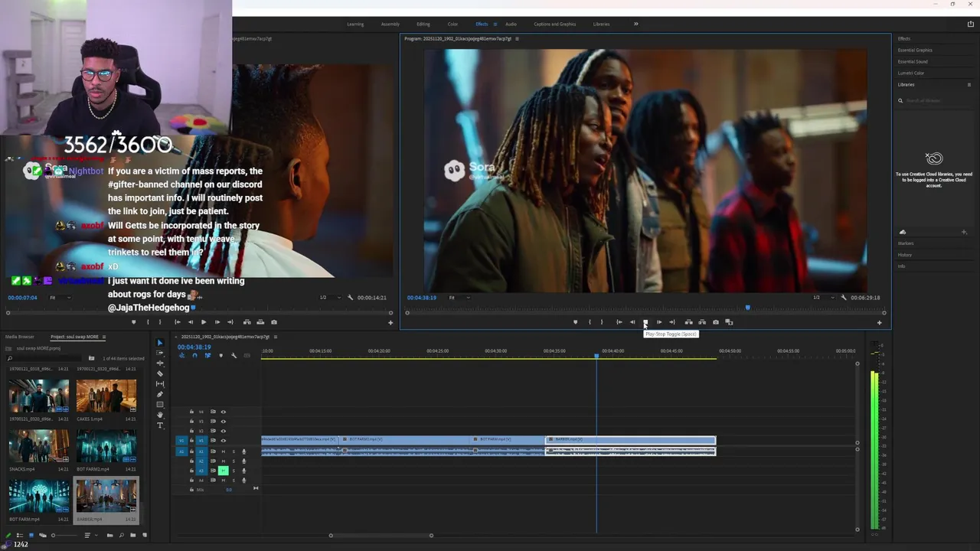Click Overwrite in the Source Monitor
Screen dimensions: 980x551
[260, 322]
